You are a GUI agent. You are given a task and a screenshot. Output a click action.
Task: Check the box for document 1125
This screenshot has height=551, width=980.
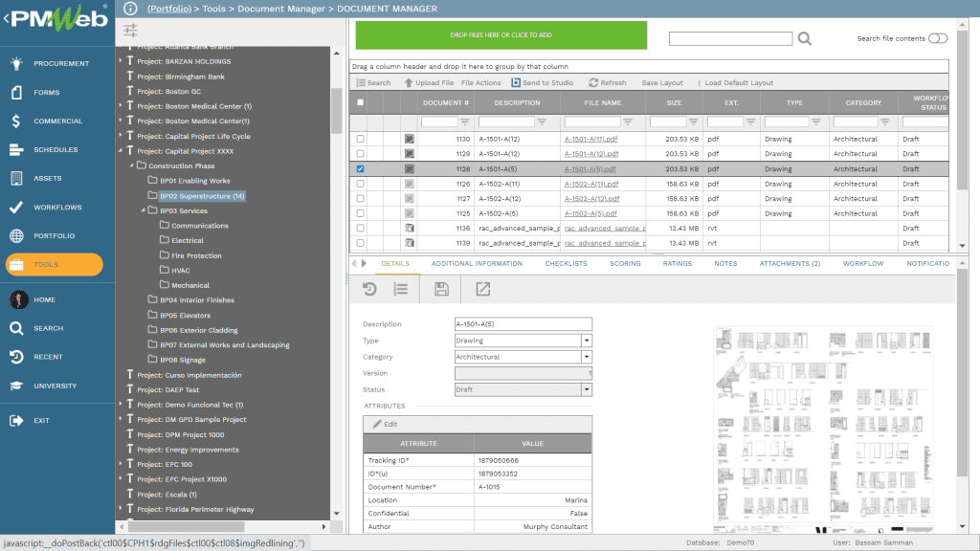click(360, 213)
